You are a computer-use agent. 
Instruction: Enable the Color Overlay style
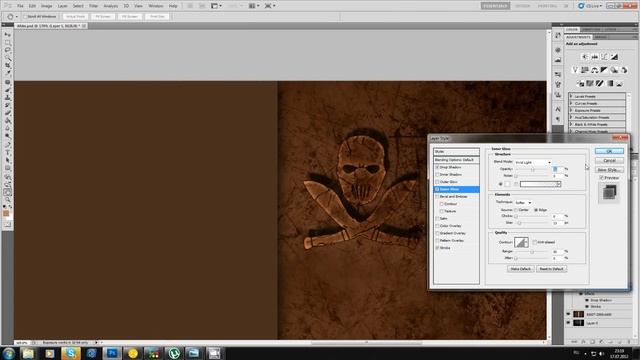coord(437,226)
